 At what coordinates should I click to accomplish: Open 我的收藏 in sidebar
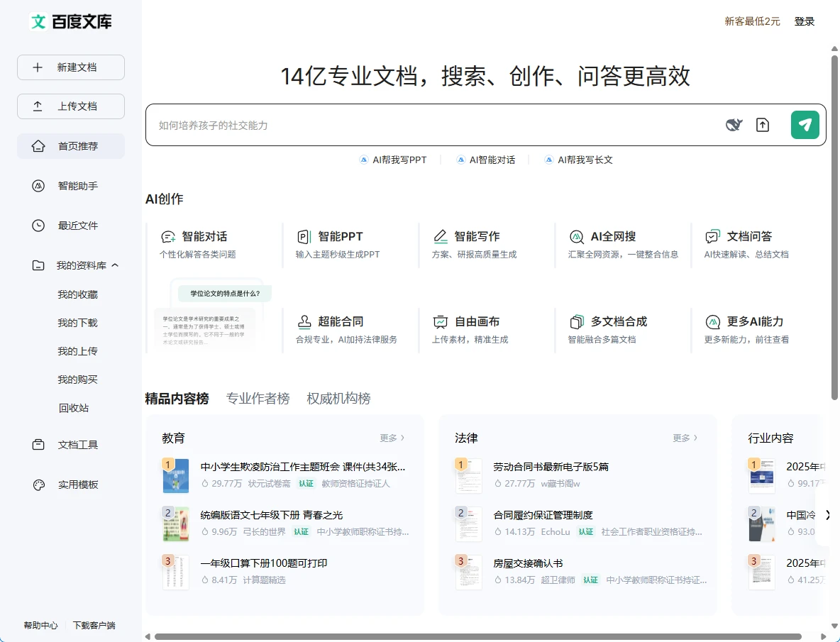click(x=77, y=294)
